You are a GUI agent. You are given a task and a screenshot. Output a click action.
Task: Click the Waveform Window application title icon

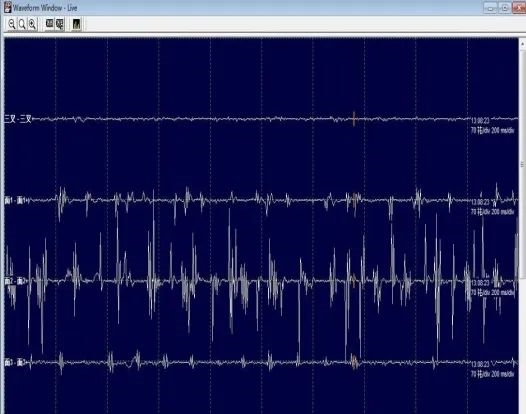(7, 7)
